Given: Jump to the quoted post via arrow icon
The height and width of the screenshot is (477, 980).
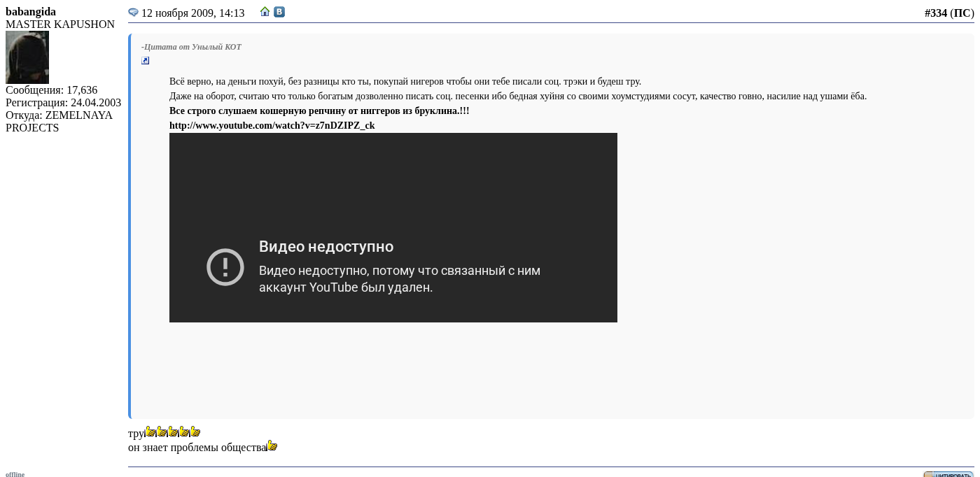Looking at the screenshot, I should click(146, 61).
